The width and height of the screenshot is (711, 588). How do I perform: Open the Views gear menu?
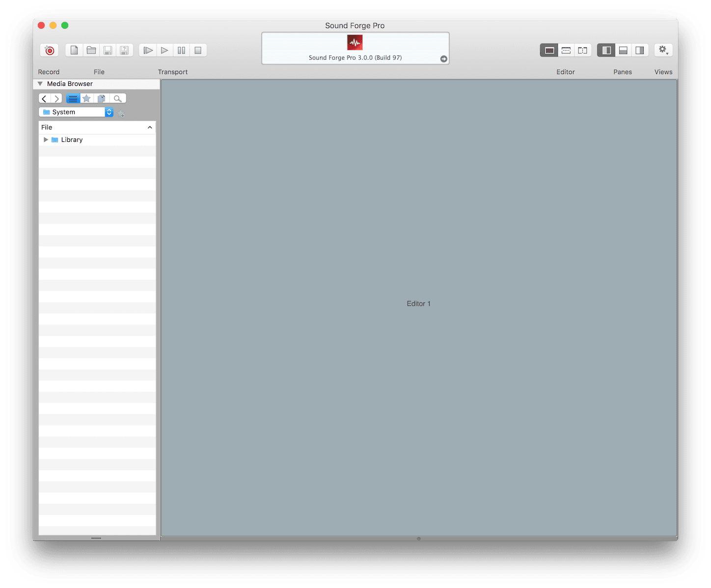[x=663, y=50]
